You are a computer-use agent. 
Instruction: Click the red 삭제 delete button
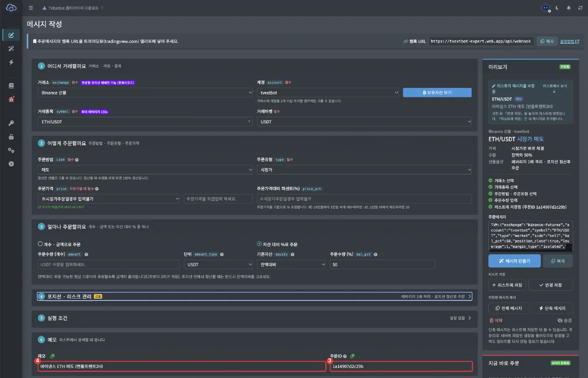point(496,321)
